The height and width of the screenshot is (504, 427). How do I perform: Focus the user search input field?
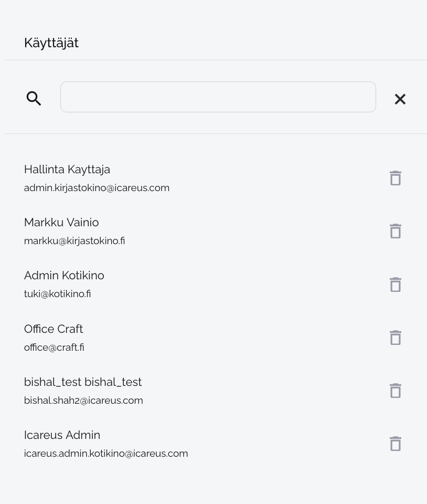click(x=218, y=97)
